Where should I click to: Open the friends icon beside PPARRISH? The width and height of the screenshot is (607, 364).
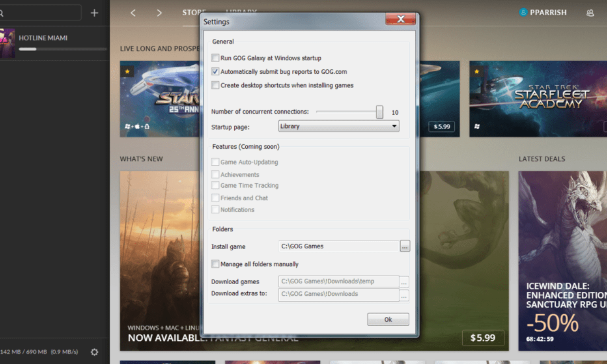pyautogui.click(x=590, y=13)
